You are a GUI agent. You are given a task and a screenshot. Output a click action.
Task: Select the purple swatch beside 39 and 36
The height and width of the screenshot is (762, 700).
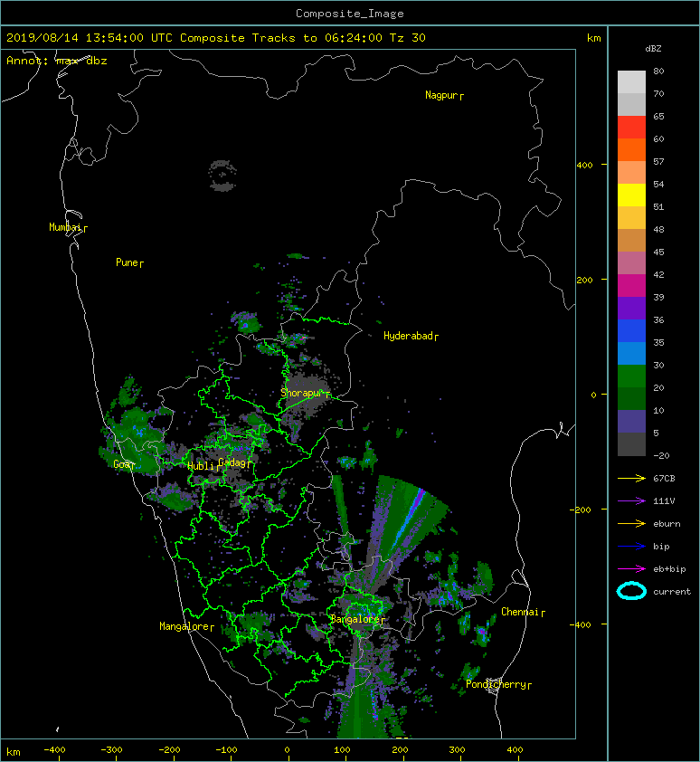(631, 308)
